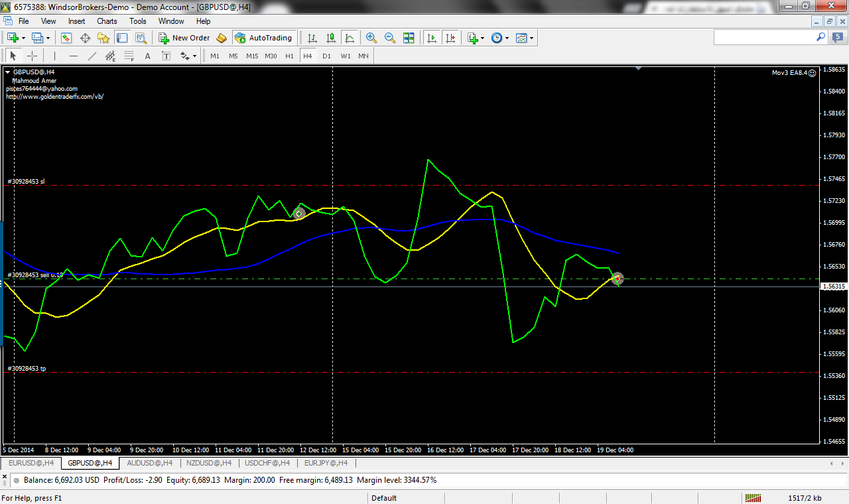Select the equidistant channel tool

(x=110, y=56)
